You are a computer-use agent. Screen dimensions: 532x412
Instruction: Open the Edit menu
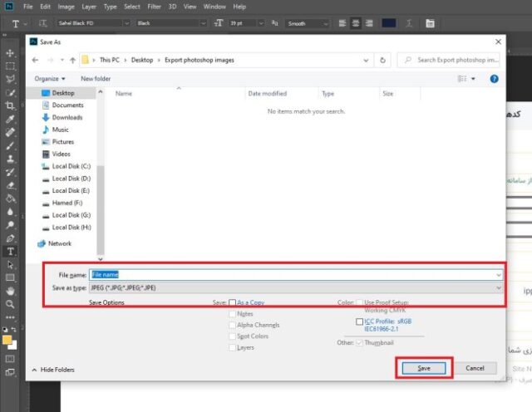45,7
